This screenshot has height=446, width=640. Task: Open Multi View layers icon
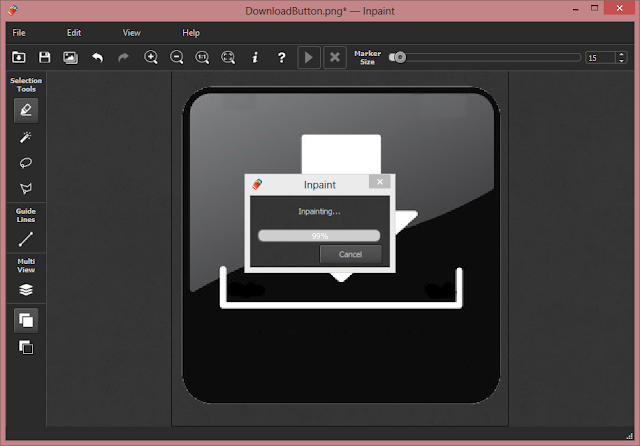pyautogui.click(x=26, y=290)
